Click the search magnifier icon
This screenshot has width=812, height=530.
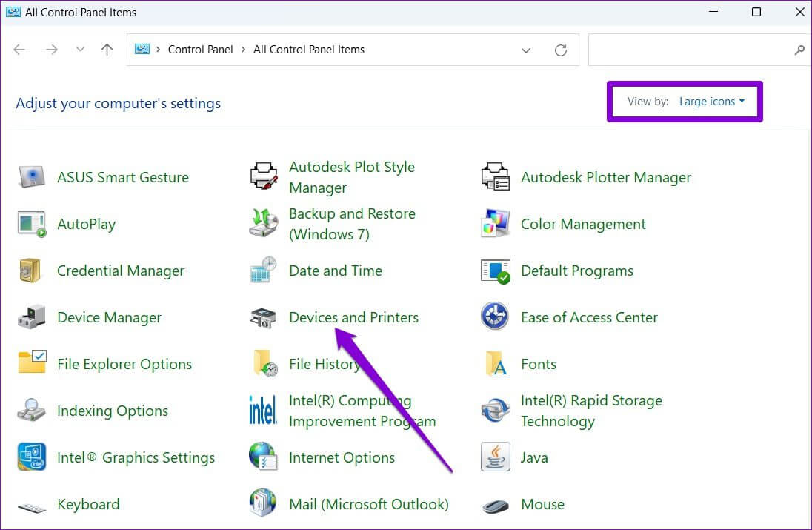pyautogui.click(x=799, y=50)
